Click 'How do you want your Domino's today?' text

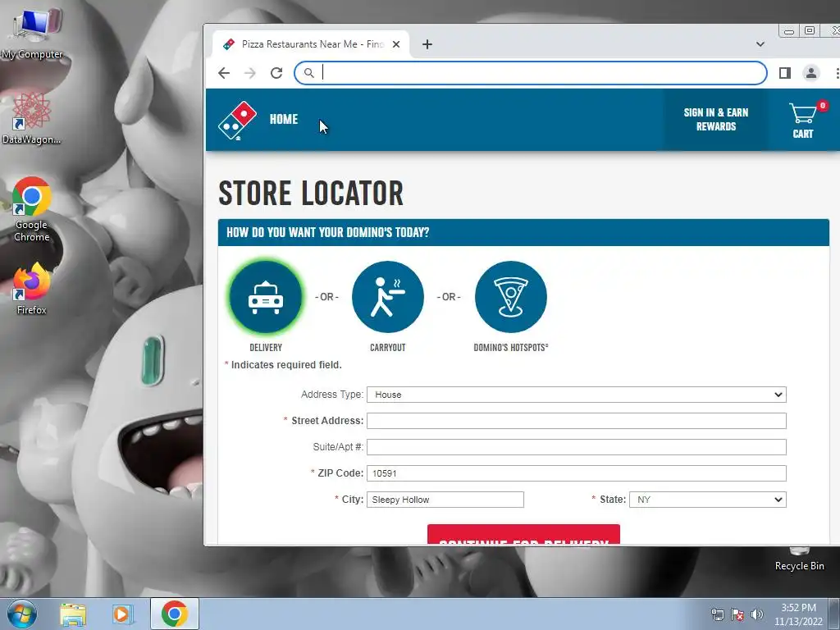(327, 232)
